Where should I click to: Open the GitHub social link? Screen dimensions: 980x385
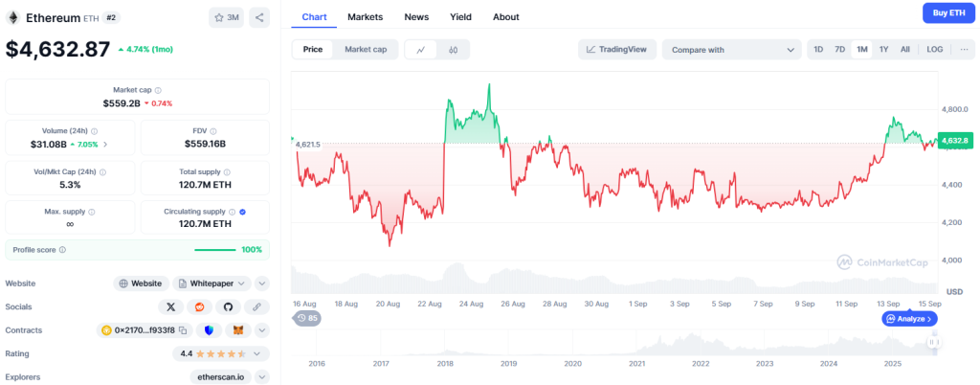point(228,306)
